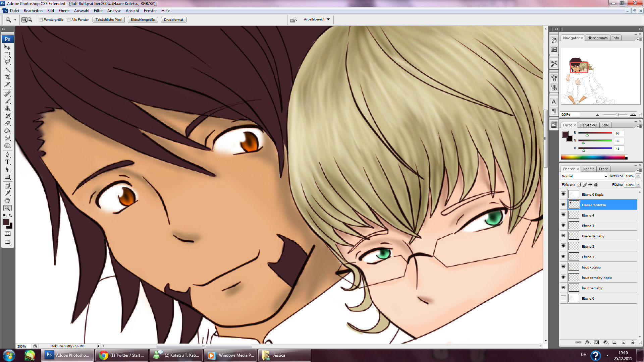Select the Type tool
Viewport: 644px width, 362px height.
[x=7, y=162]
